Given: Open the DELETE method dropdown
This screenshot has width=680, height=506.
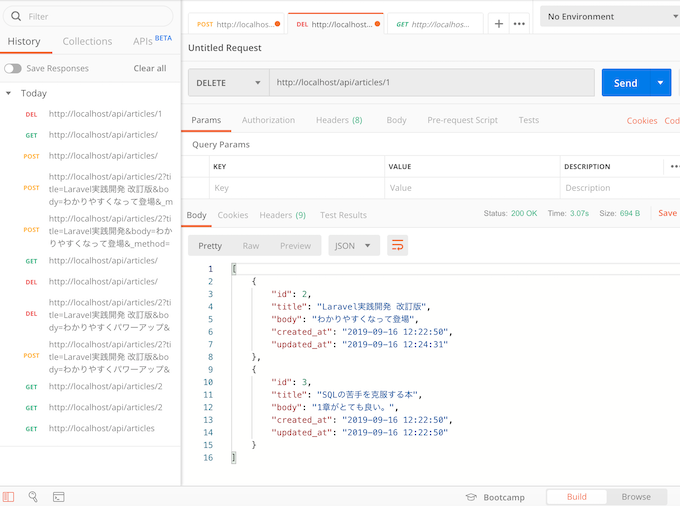Looking at the screenshot, I should (x=228, y=82).
